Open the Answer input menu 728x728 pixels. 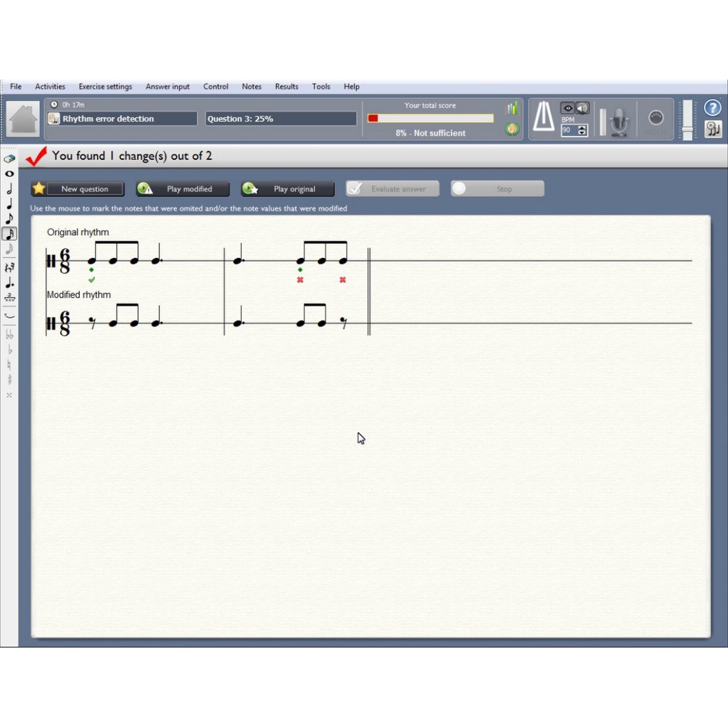point(168,87)
